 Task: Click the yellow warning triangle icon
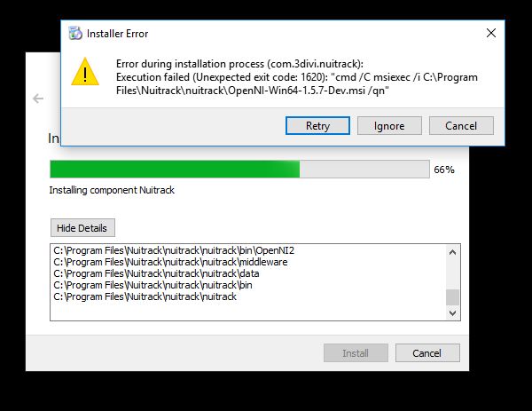pos(85,72)
